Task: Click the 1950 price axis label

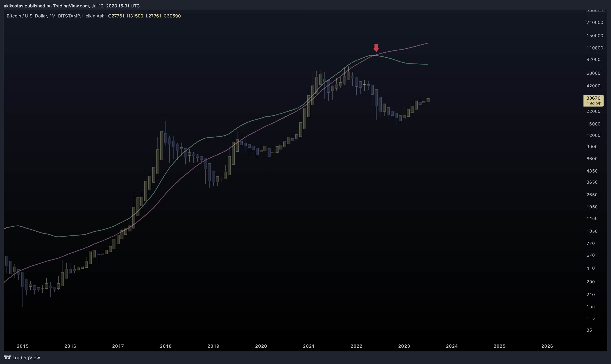Action: point(592,207)
